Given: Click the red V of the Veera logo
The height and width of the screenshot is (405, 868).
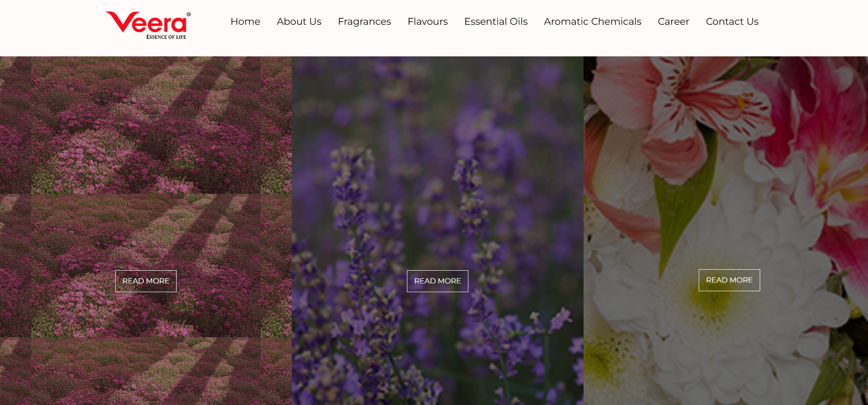Looking at the screenshot, I should 121,22.
